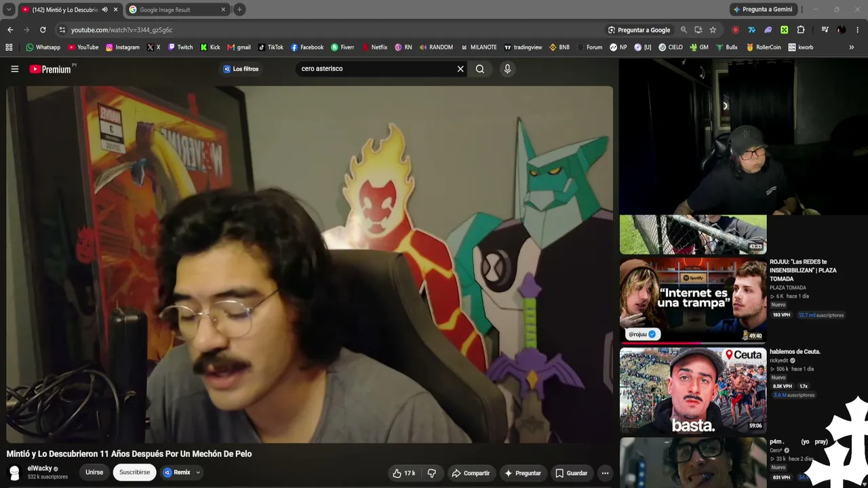Open the YouTube guide hamburger menu
The width and height of the screenshot is (868, 488).
(14, 68)
